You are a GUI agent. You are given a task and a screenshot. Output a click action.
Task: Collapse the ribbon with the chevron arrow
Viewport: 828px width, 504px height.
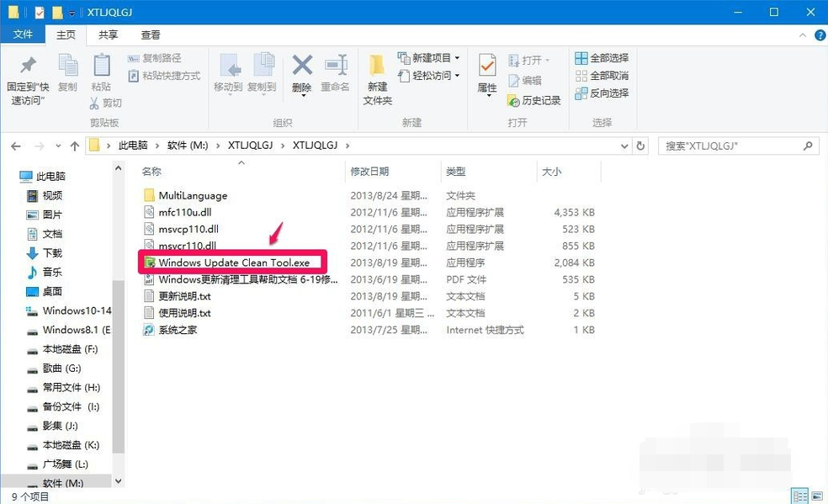pyautogui.click(x=803, y=34)
